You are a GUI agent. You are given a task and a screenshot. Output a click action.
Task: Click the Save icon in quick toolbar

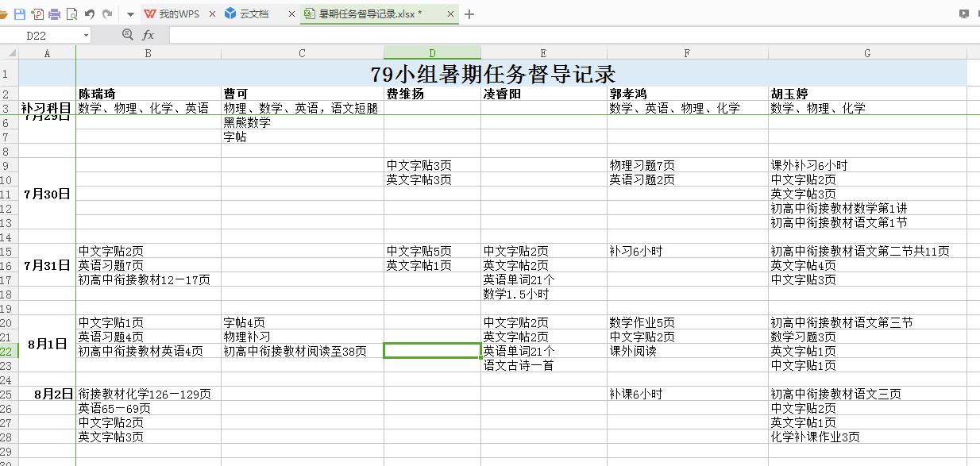coord(20,14)
